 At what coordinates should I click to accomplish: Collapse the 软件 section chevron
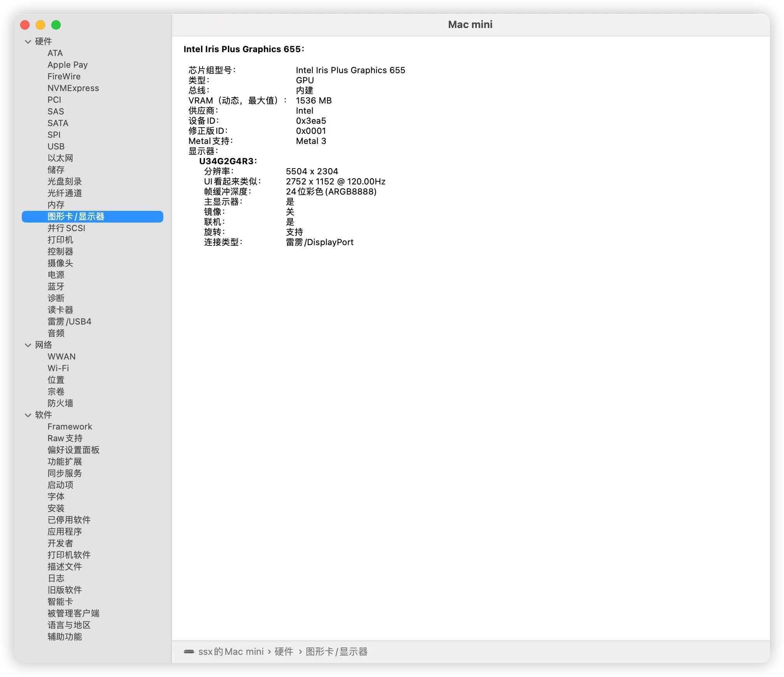(28, 415)
